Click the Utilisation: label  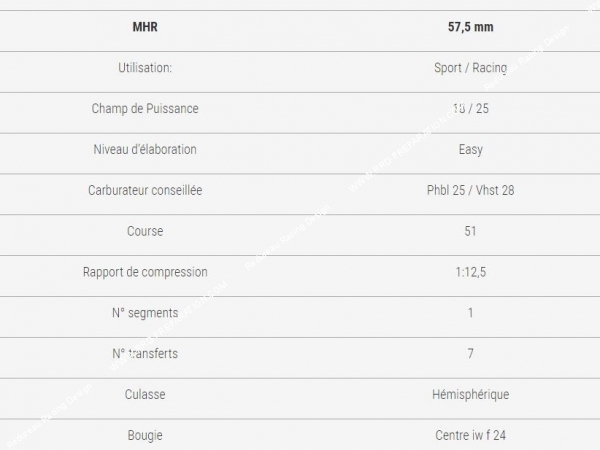point(145,68)
